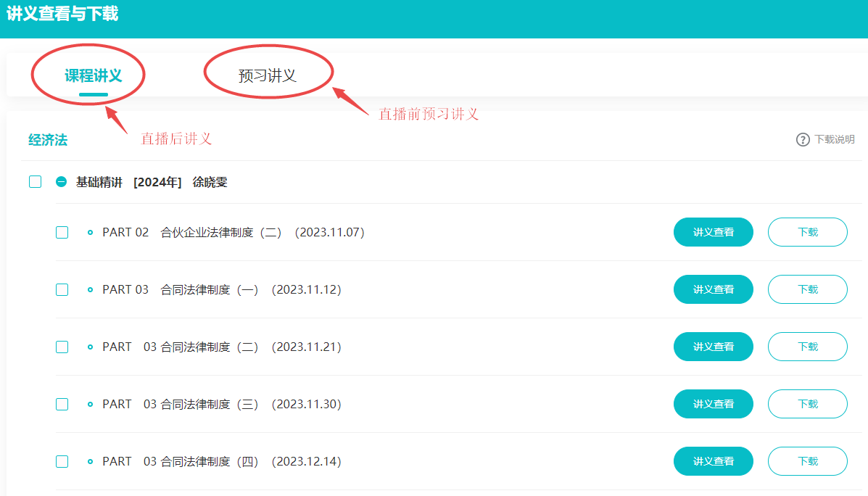868x496 pixels.
Task: Click the PART 03 合同法律制度（二） item title
Action: [x=221, y=347]
